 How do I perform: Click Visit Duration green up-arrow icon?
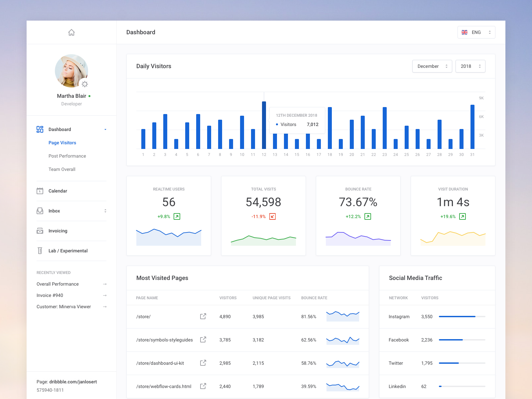coord(463,216)
